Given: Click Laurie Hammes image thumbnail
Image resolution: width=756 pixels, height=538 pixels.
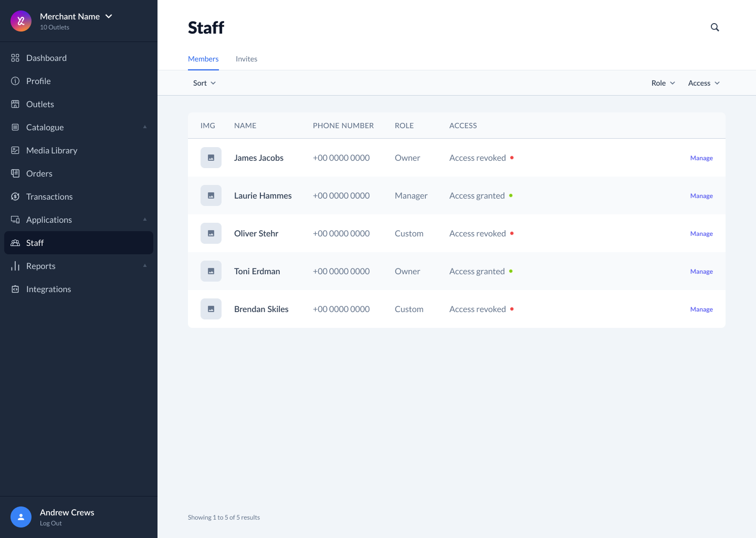Looking at the screenshot, I should [211, 195].
